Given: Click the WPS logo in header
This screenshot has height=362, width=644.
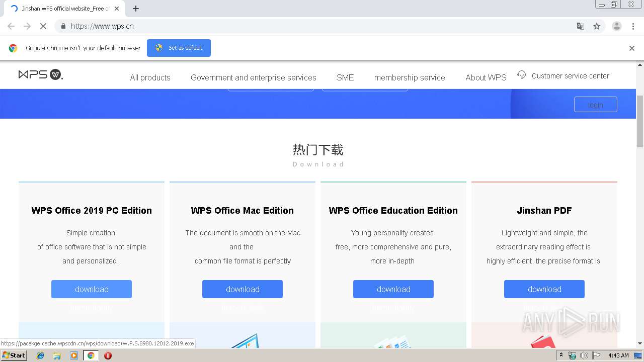Looking at the screenshot, I should click(40, 75).
